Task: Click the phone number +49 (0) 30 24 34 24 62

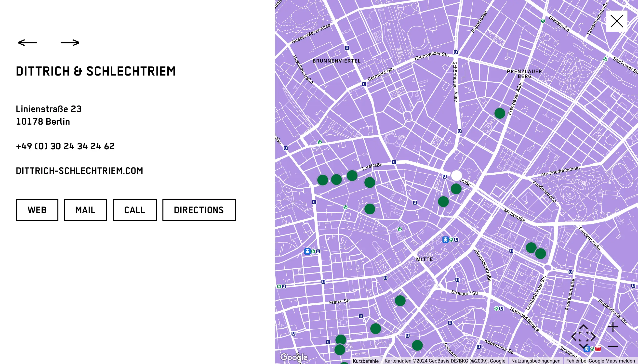Action: 65,146
